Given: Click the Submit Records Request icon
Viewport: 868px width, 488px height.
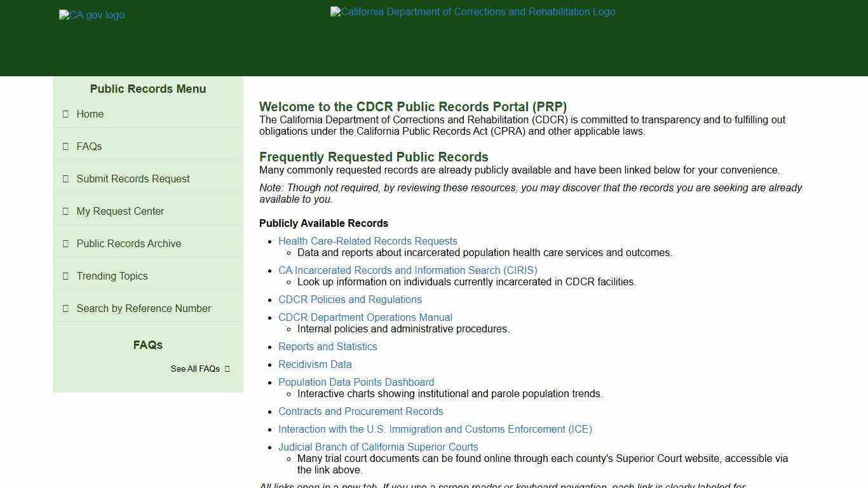Looking at the screenshot, I should tap(66, 179).
